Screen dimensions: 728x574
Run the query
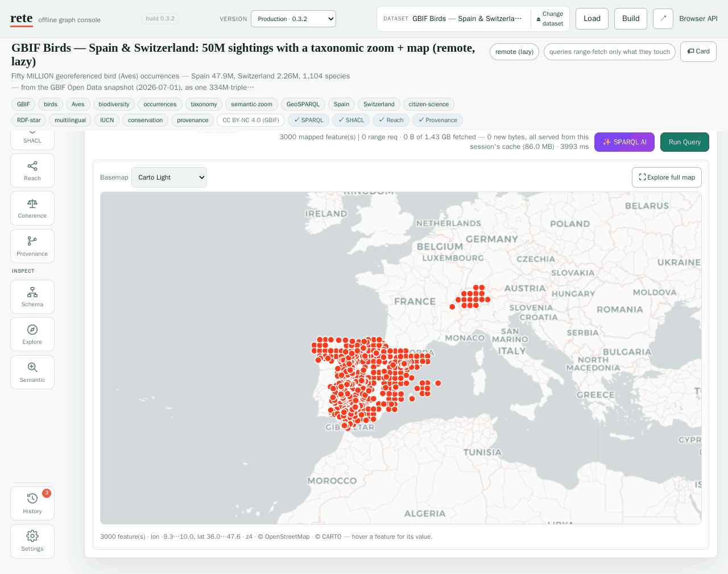[685, 142]
